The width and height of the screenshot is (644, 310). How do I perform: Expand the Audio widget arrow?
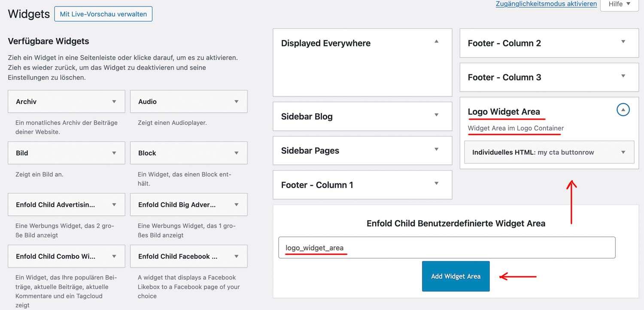[x=237, y=102]
